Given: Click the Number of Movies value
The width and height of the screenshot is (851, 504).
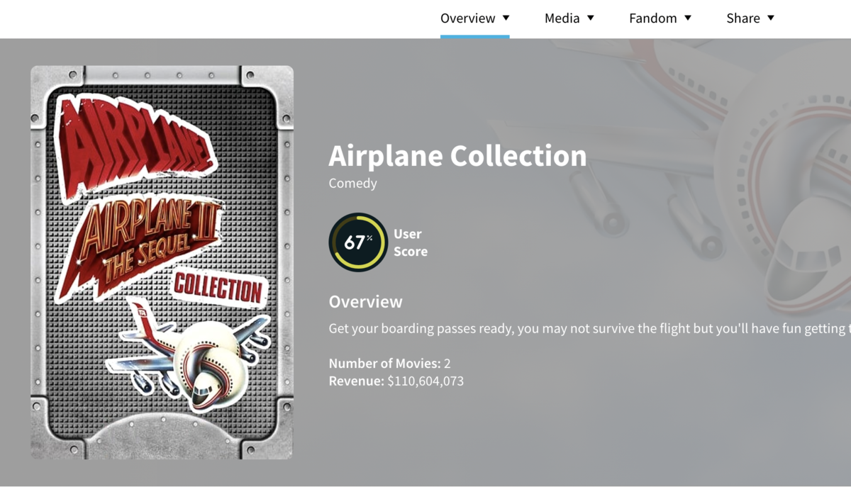Looking at the screenshot, I should [447, 364].
